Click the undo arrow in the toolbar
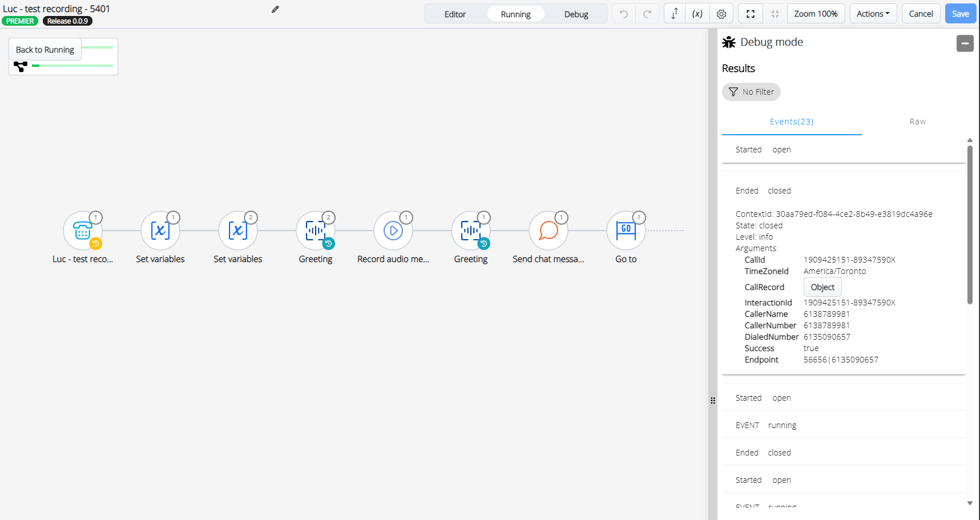980x520 pixels. 624,14
